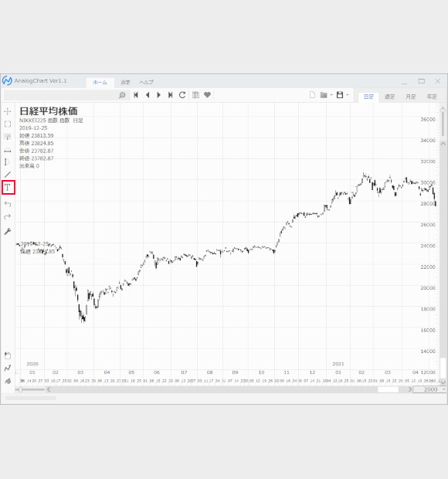Go to next stock arrow
The width and height of the screenshot is (448, 479).
point(159,95)
